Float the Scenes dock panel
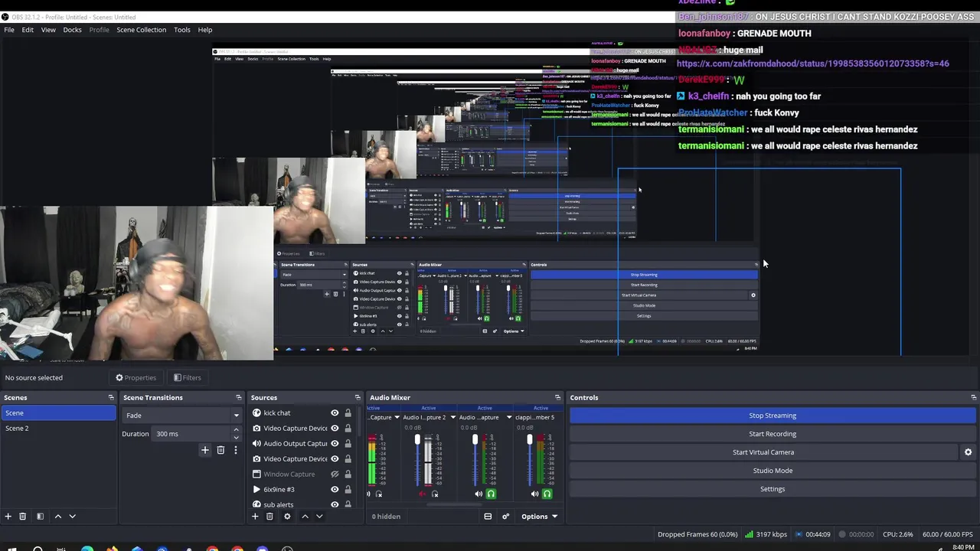 point(111,398)
